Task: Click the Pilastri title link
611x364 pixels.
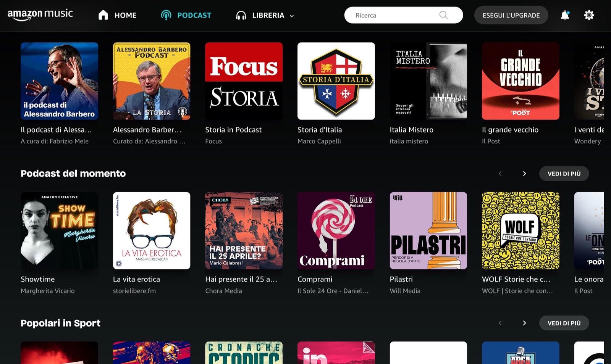Action: 401,279
